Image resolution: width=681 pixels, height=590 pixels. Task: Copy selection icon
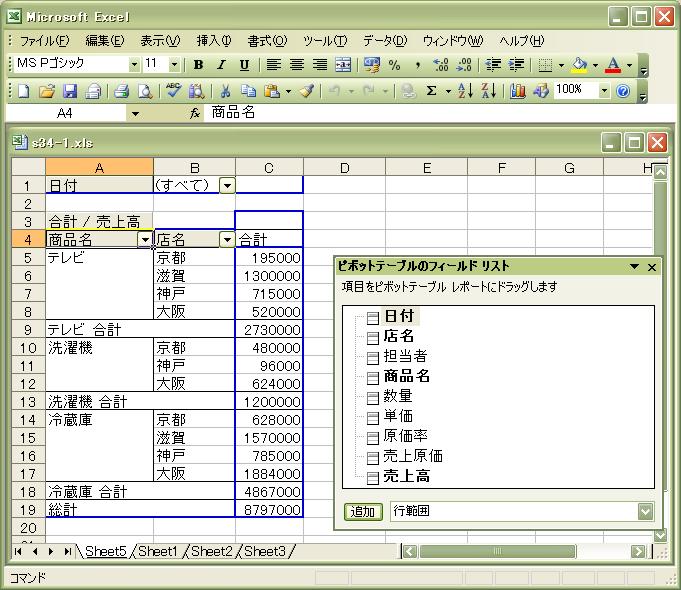(x=248, y=91)
